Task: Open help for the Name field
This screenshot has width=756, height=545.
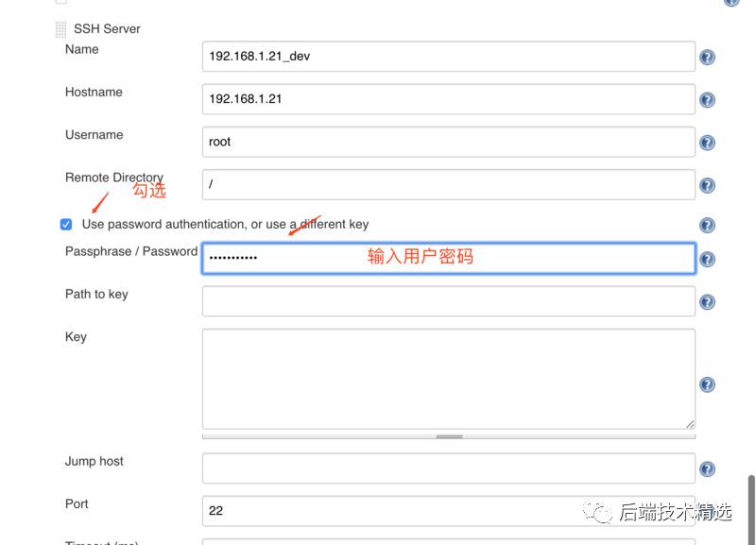Action: [x=707, y=58]
